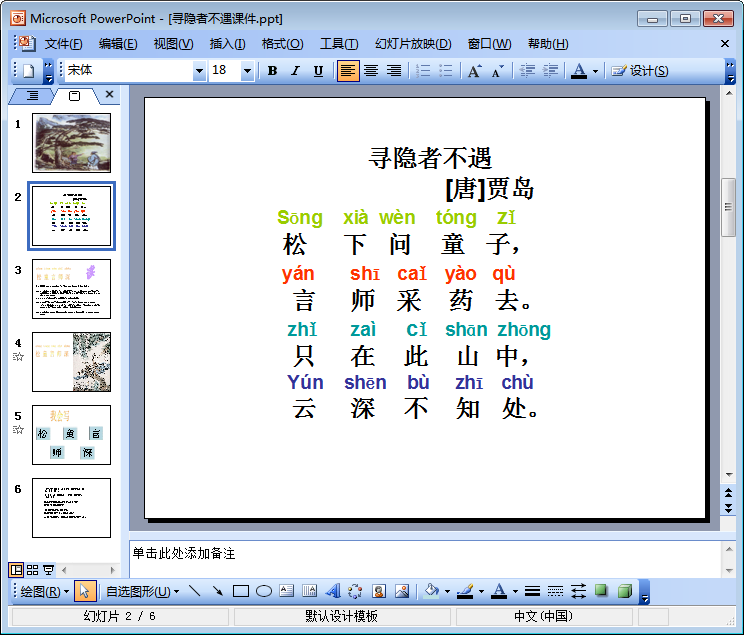Select slide 6 thumbnail
This screenshot has height=635, width=744.
point(71,508)
